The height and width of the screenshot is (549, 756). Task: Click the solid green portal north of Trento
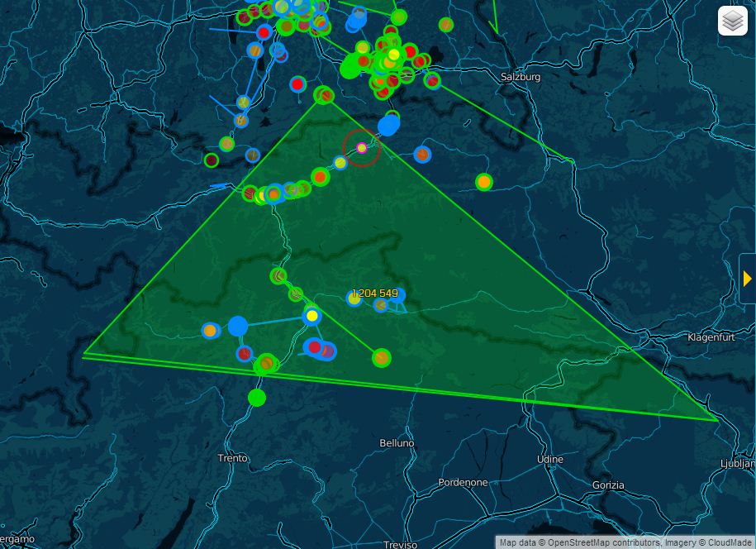click(x=257, y=398)
